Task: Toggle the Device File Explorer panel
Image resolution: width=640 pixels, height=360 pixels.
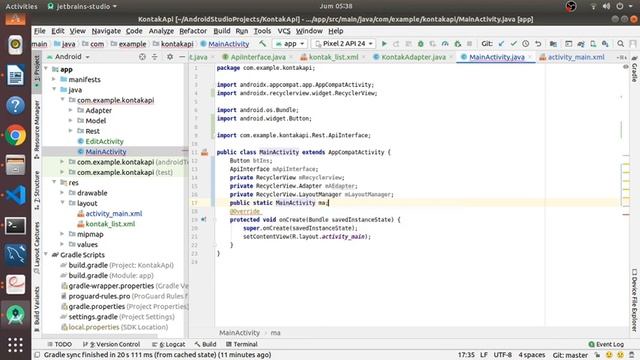Action: [634, 300]
